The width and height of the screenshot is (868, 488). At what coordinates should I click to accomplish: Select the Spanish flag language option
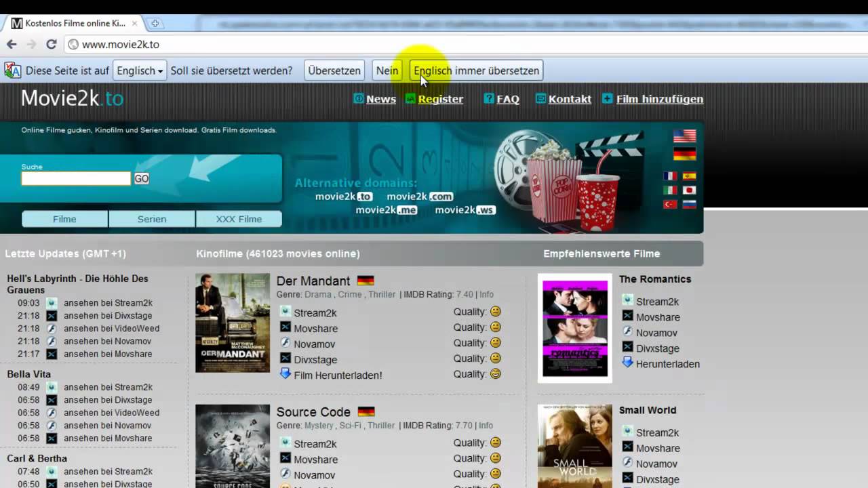[690, 176]
